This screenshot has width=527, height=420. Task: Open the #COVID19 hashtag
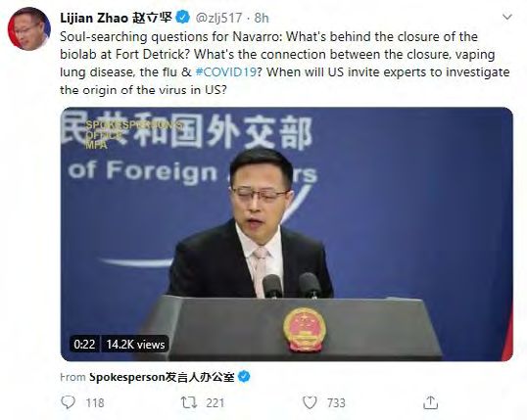226,71
